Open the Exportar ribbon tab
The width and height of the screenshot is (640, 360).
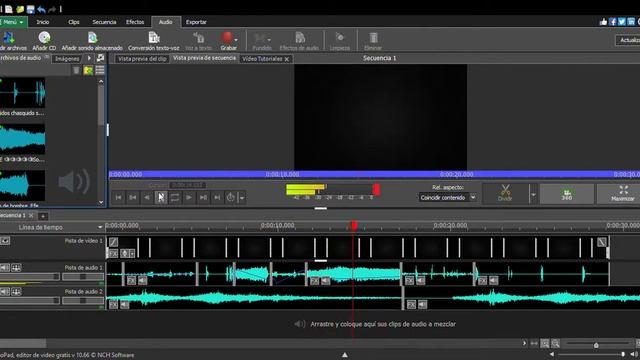pos(196,22)
